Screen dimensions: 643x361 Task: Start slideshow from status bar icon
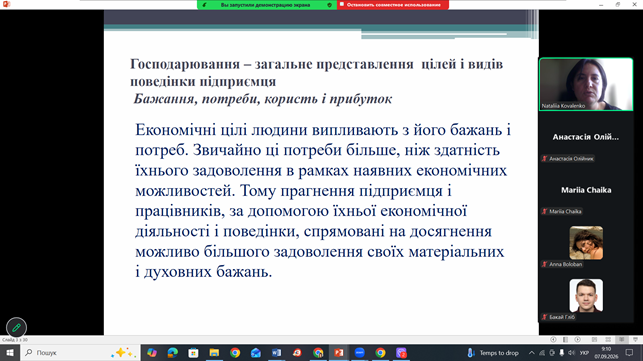click(635, 340)
